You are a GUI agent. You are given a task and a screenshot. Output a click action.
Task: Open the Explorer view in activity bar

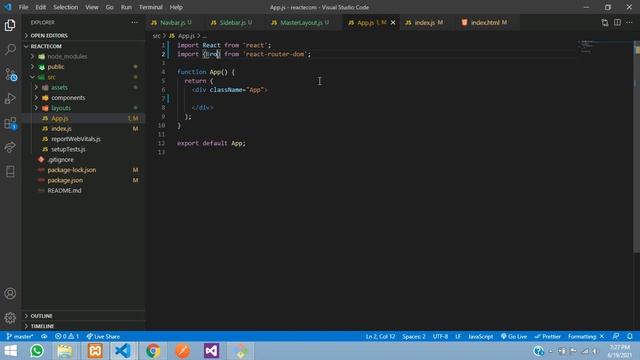point(10,25)
